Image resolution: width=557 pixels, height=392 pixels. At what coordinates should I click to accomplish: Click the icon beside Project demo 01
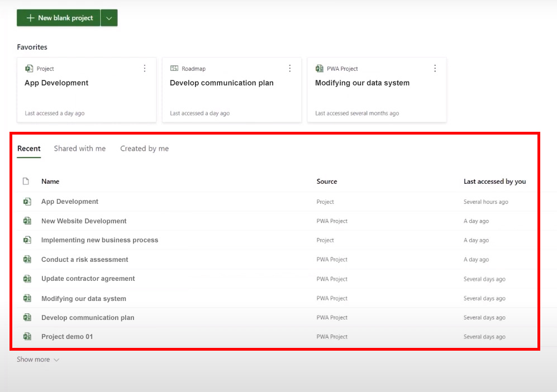[x=27, y=337]
